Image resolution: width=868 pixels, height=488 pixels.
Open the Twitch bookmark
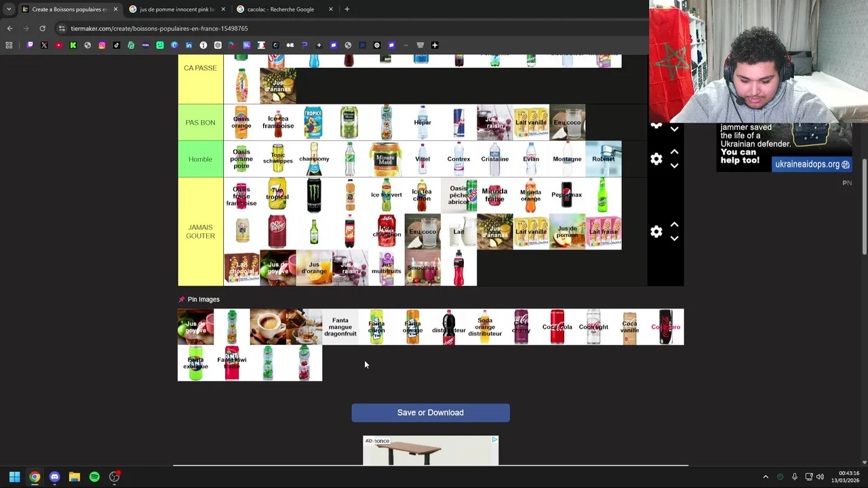tap(30, 45)
